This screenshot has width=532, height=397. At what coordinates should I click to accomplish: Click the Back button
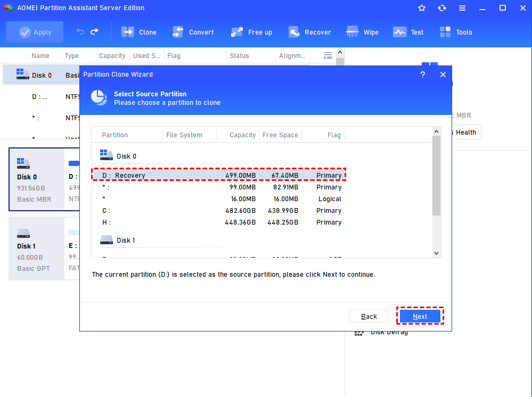369,316
